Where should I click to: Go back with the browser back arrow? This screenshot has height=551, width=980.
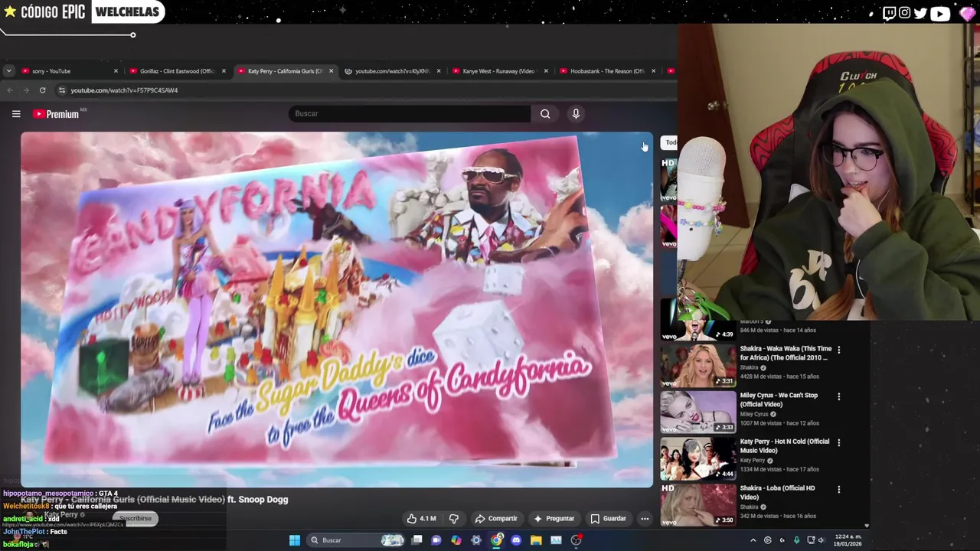(10, 90)
